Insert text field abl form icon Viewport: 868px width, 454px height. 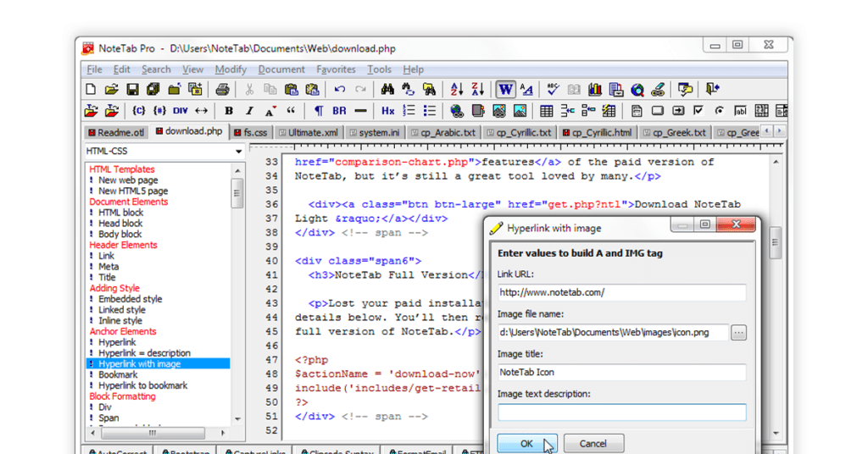point(740,111)
